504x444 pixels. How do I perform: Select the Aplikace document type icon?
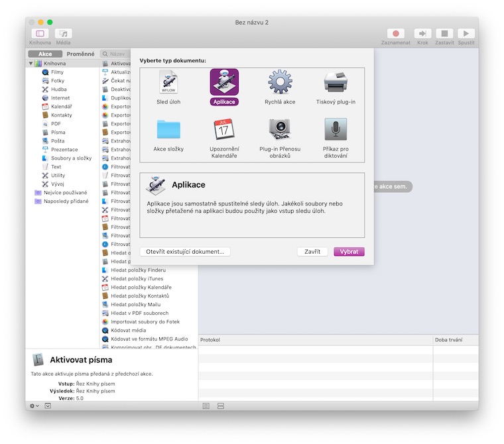[x=224, y=82]
